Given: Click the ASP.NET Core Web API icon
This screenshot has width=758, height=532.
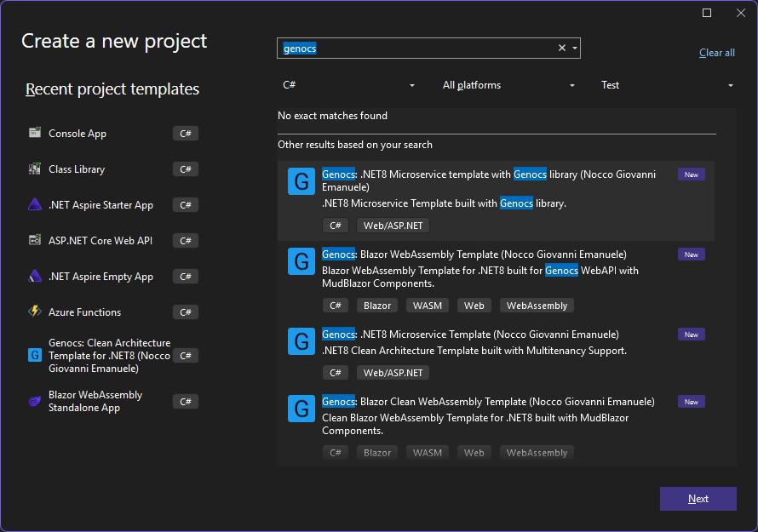Looking at the screenshot, I should (x=35, y=241).
